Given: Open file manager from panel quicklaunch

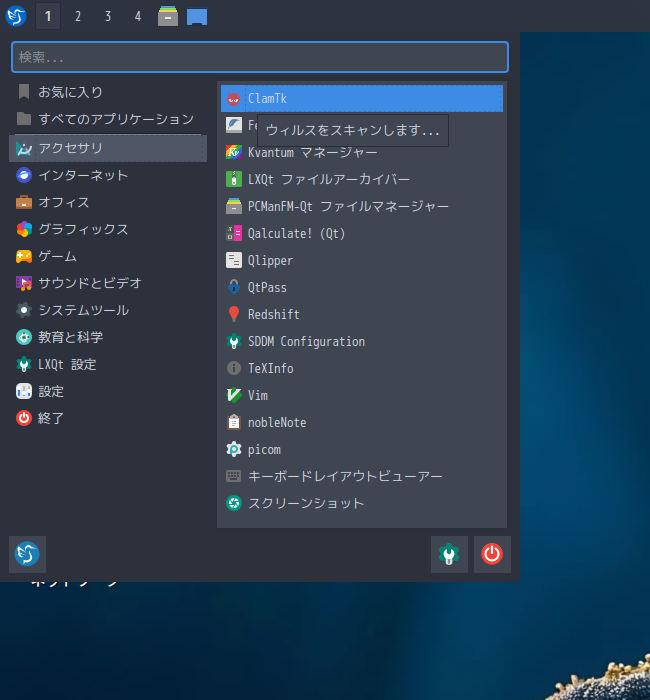Looking at the screenshot, I should click(168, 17).
